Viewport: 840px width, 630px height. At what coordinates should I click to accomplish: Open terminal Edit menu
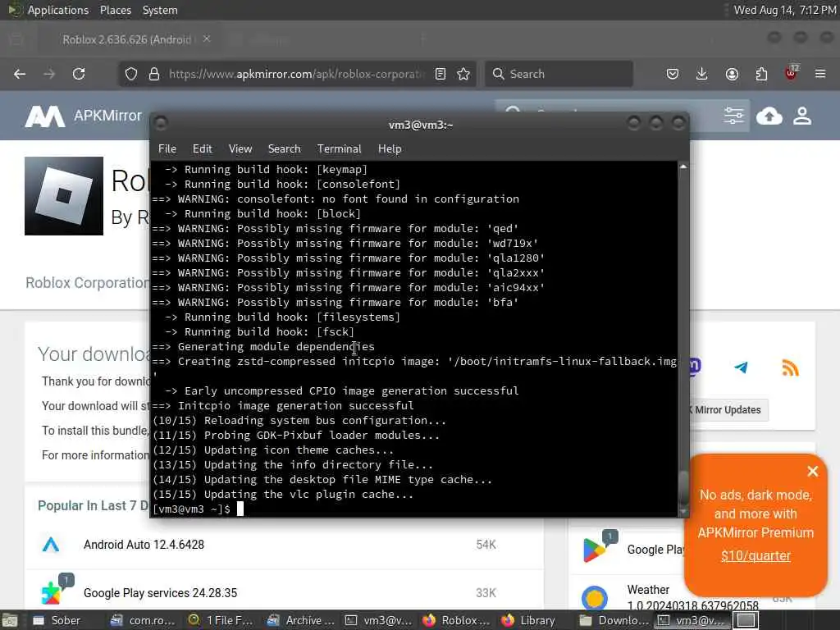203,149
